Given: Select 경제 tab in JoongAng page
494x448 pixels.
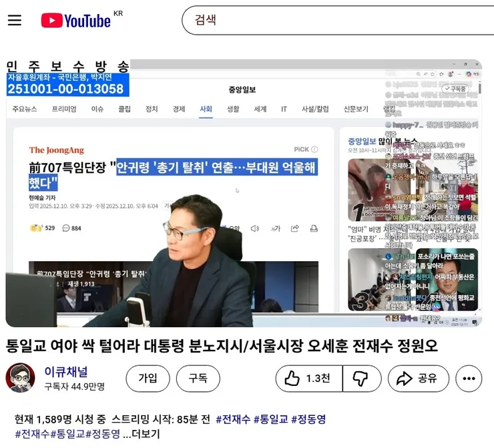Looking at the screenshot, I should pos(179,109).
